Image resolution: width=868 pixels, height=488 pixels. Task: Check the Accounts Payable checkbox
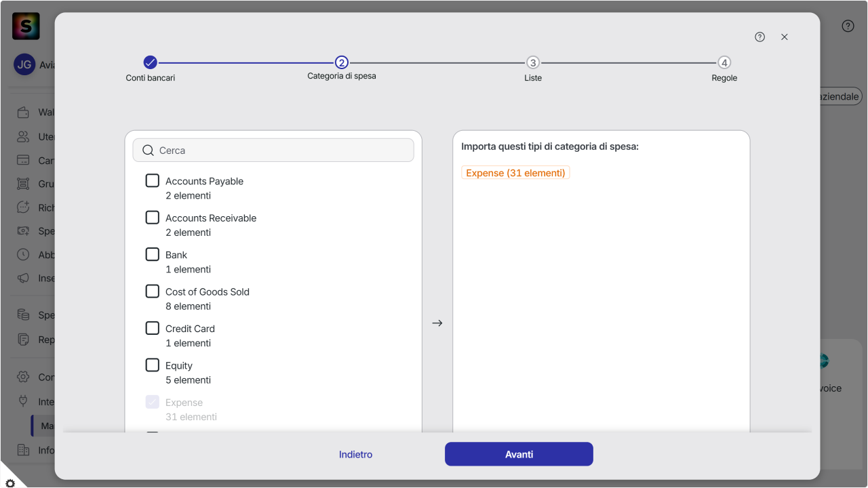pyautogui.click(x=153, y=181)
